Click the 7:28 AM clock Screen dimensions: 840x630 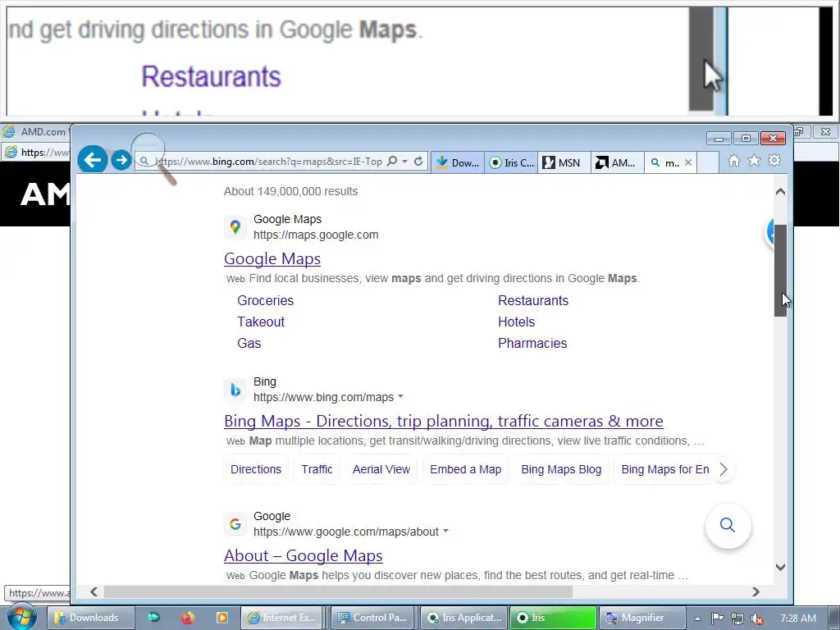[x=797, y=619]
